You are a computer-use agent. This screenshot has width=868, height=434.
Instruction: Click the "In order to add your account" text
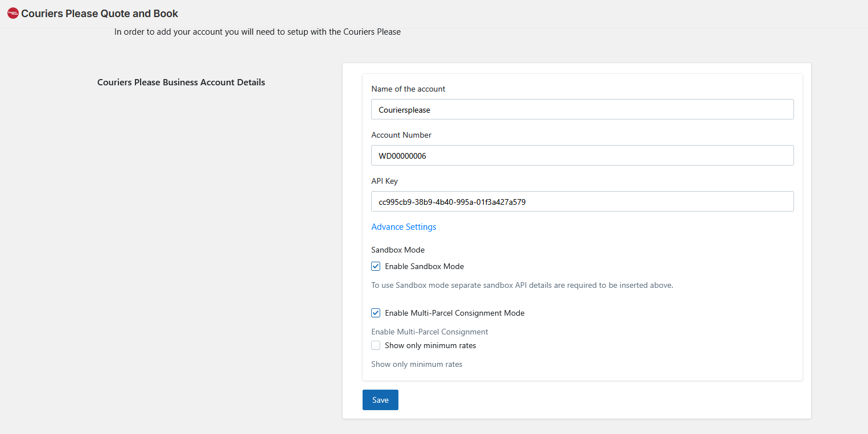pyautogui.click(x=257, y=32)
